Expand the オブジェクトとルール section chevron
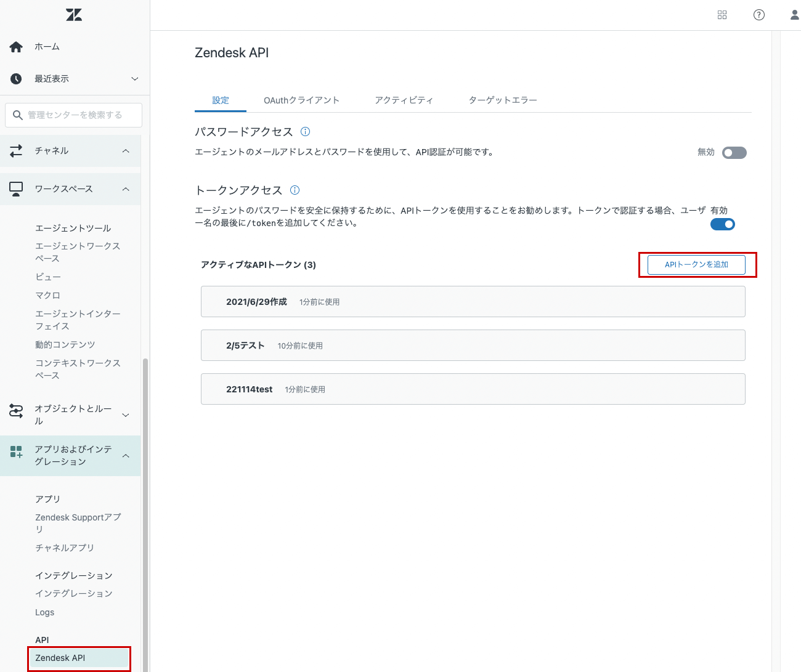 [x=126, y=415]
